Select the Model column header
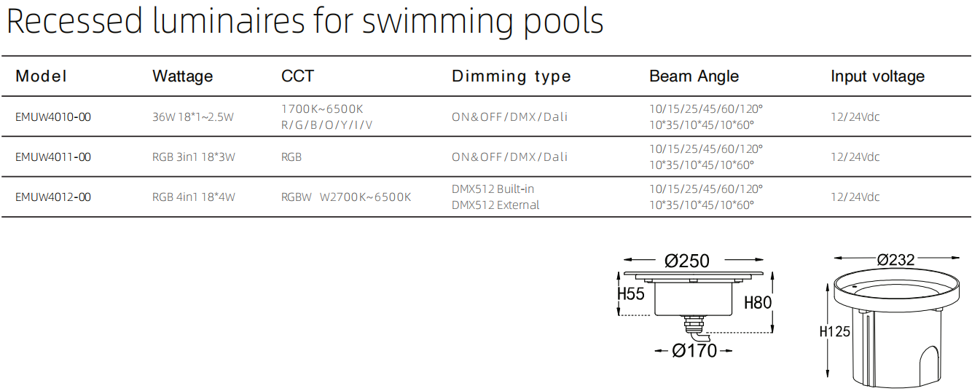The image size is (980, 391). (41, 76)
